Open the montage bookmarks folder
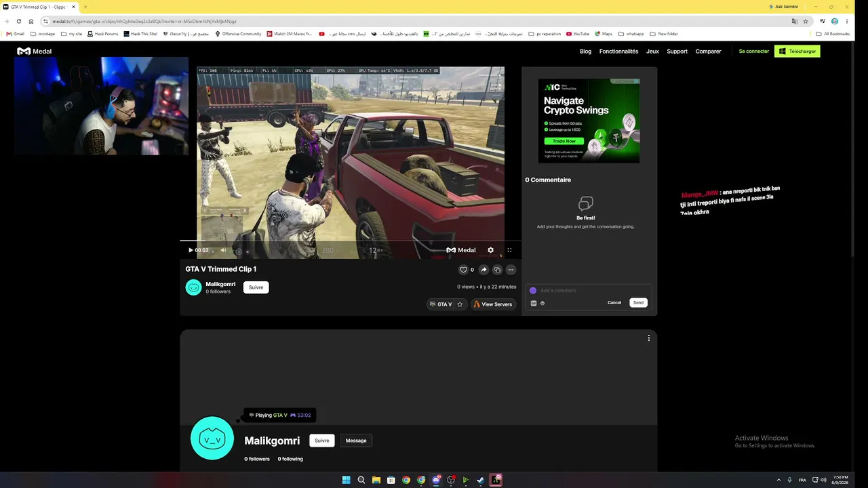The width and height of the screenshot is (868, 488). pos(43,34)
